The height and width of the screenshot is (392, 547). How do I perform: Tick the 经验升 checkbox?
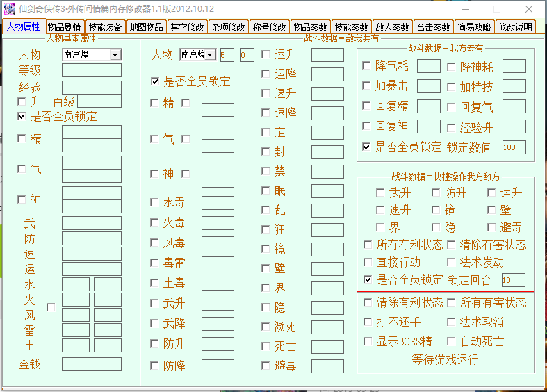point(451,128)
